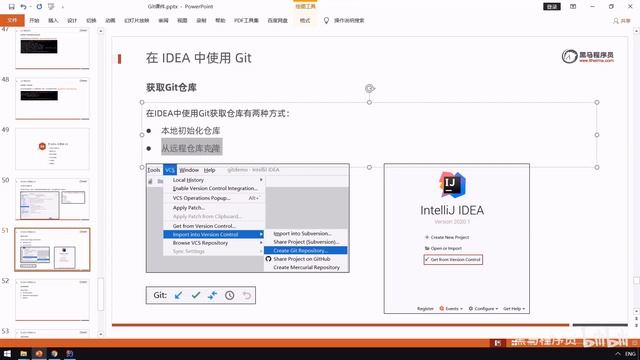Viewport: 640px width, 360px height.
Task: Switch to the 插入 (Insert) ribbon tab
Action: coord(53,20)
